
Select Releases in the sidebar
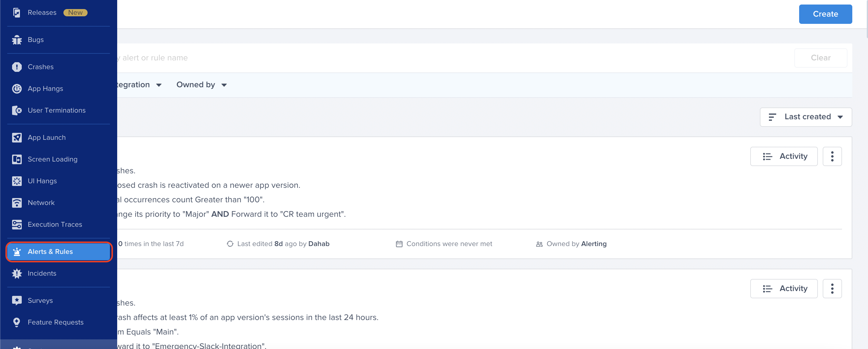42,12
